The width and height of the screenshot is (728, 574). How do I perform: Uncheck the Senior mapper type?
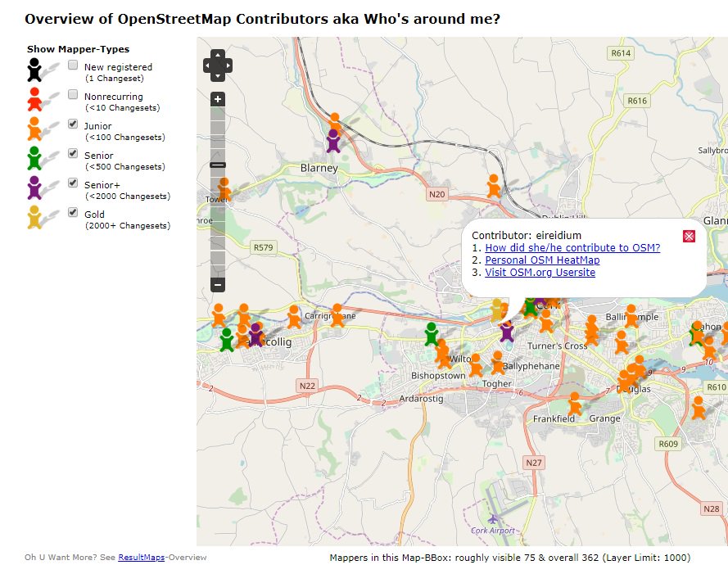[73, 153]
